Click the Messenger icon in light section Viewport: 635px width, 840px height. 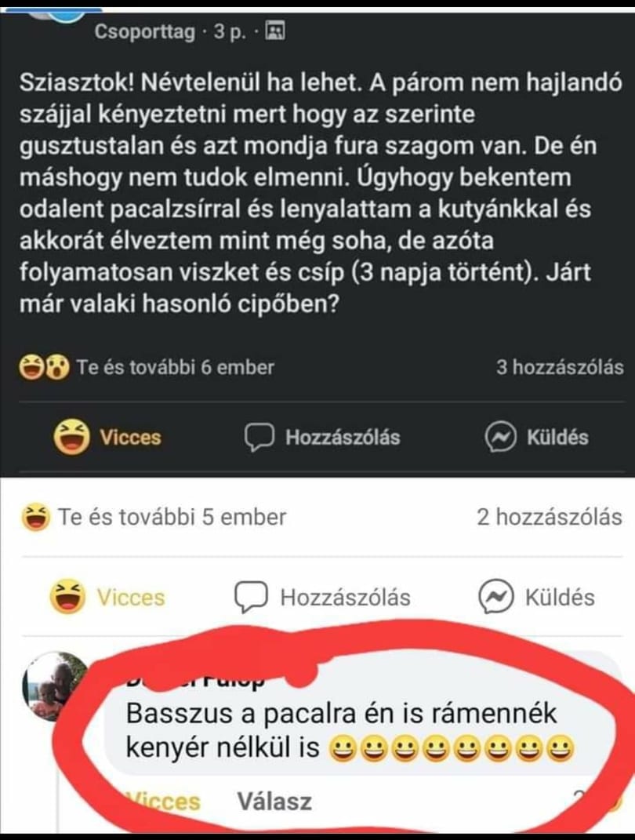[496, 598]
